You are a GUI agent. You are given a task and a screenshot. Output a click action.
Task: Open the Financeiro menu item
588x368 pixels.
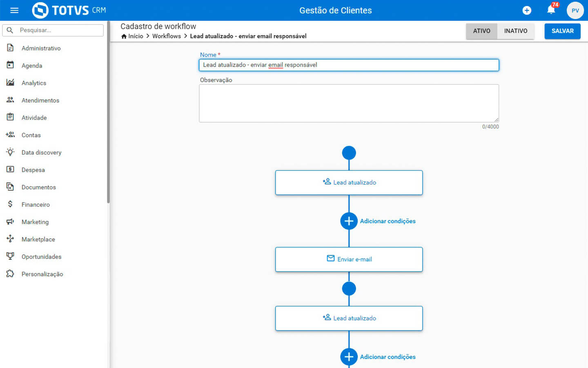point(36,204)
